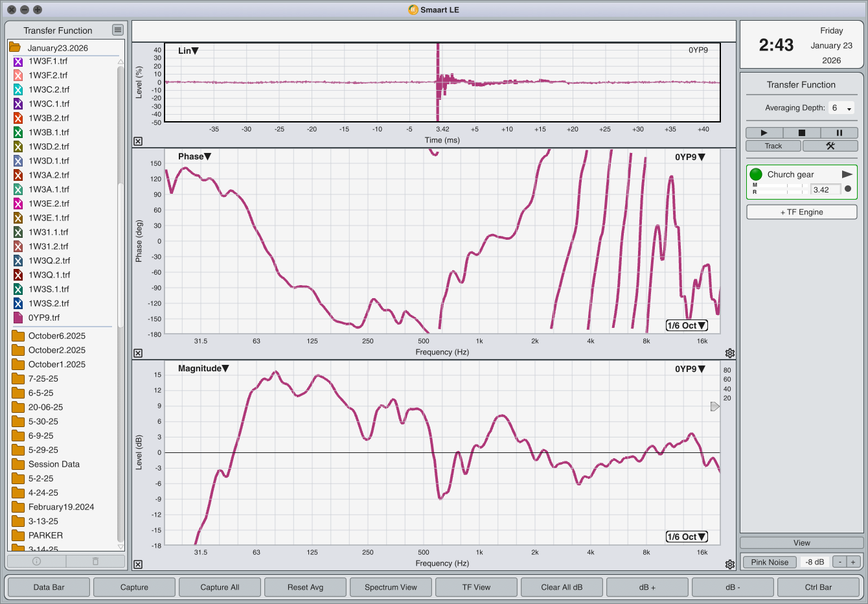868x604 pixels.
Task: Open the Averaging Depth dropdown
Action: (841, 108)
